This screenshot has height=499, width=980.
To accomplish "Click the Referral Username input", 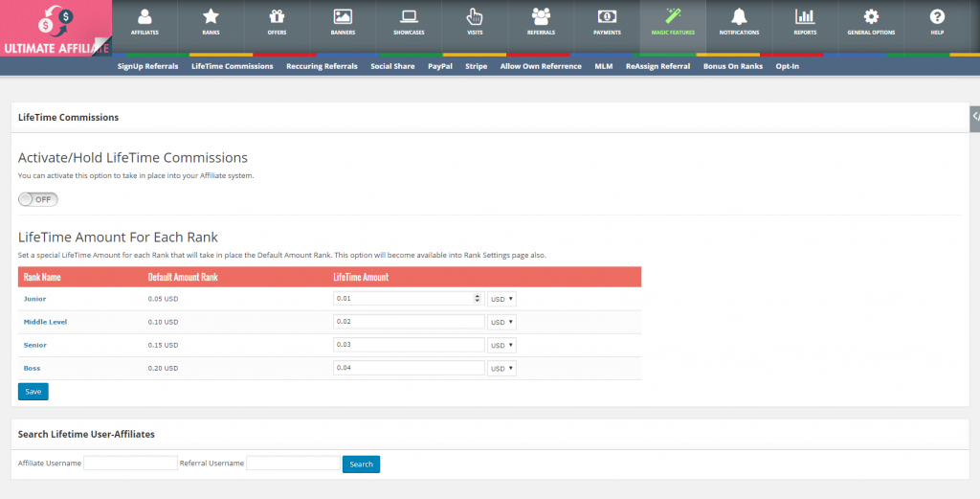I will coord(293,464).
